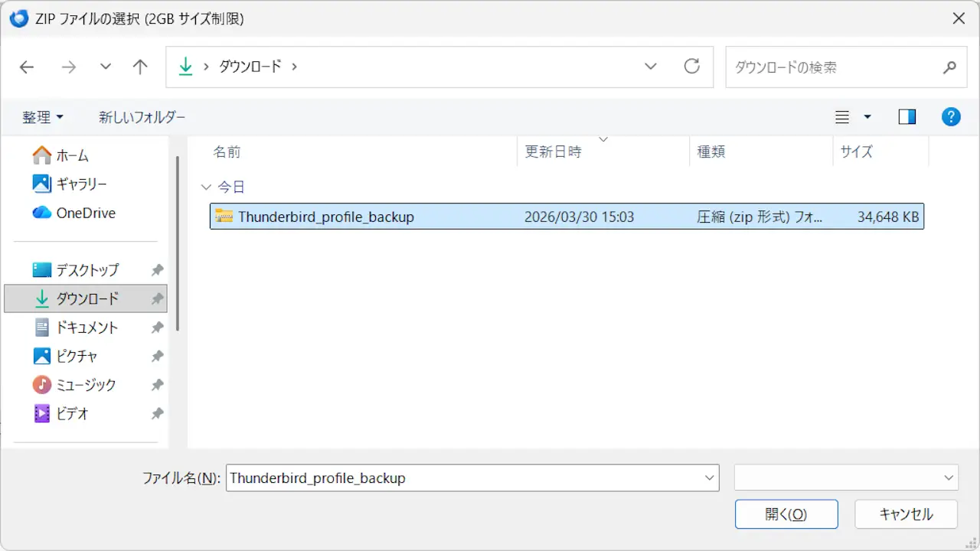Expand the address bar history dropdown

(651, 67)
